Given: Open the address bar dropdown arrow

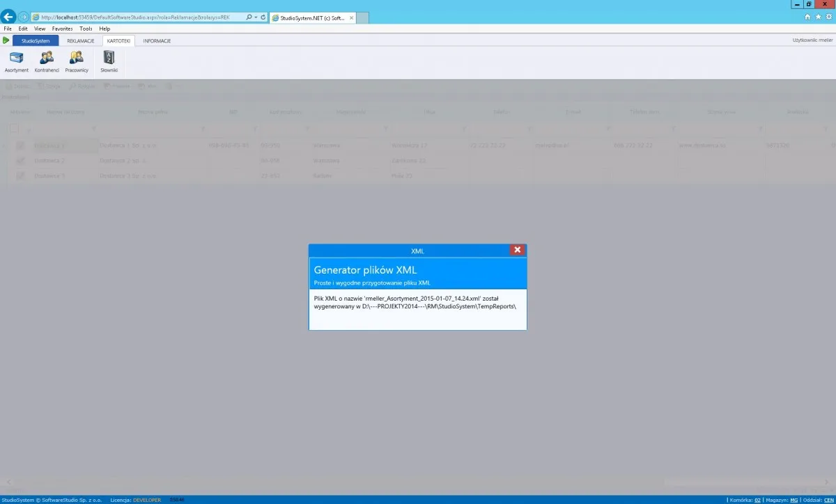Looking at the screenshot, I should coord(256,17).
